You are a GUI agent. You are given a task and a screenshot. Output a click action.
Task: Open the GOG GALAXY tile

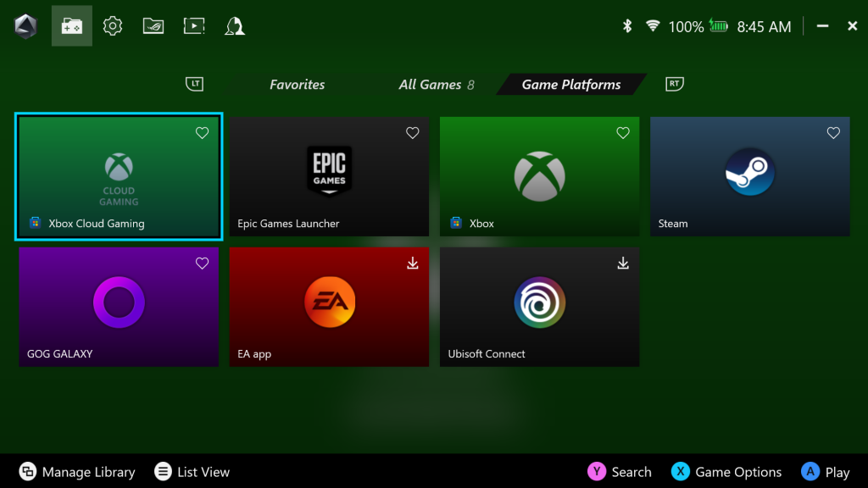119,307
